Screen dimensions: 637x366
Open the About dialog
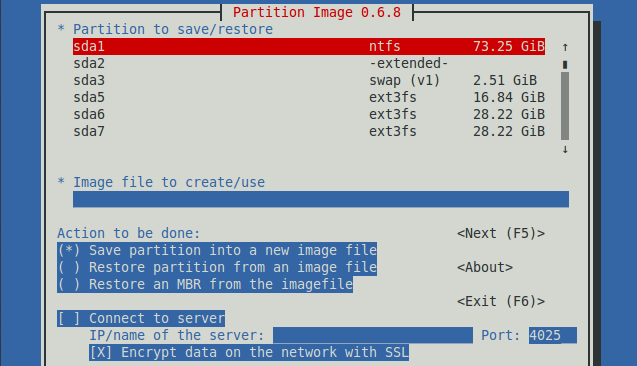485,267
